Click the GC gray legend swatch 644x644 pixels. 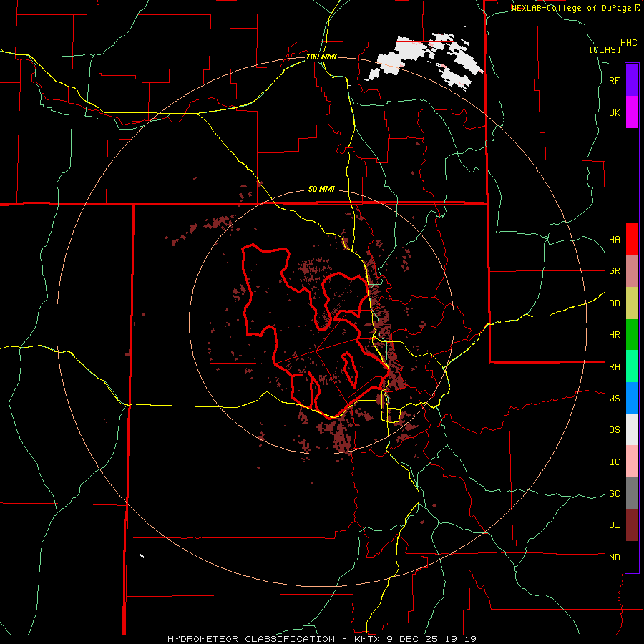(632, 493)
